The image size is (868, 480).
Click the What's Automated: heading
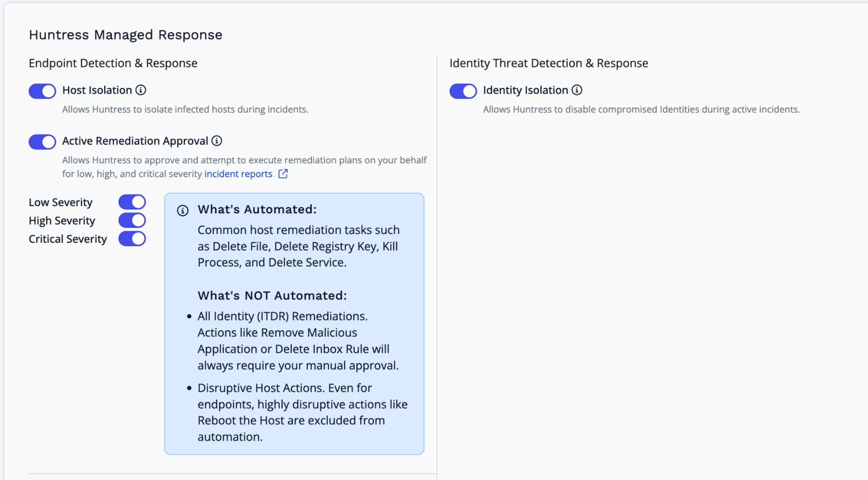pos(257,209)
